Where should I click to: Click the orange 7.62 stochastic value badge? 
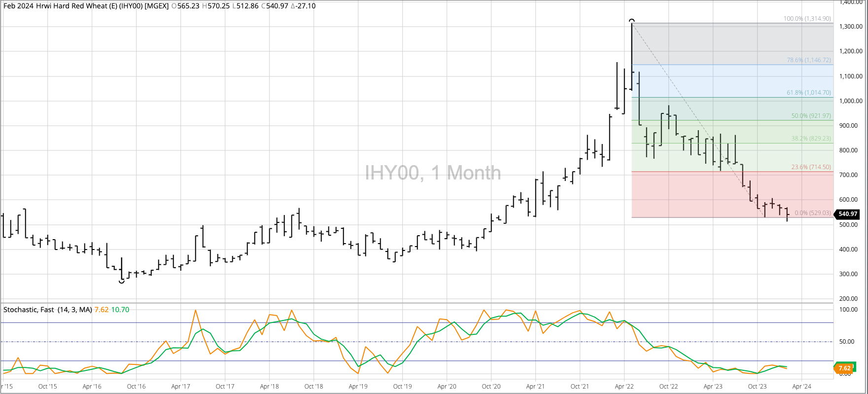844,368
